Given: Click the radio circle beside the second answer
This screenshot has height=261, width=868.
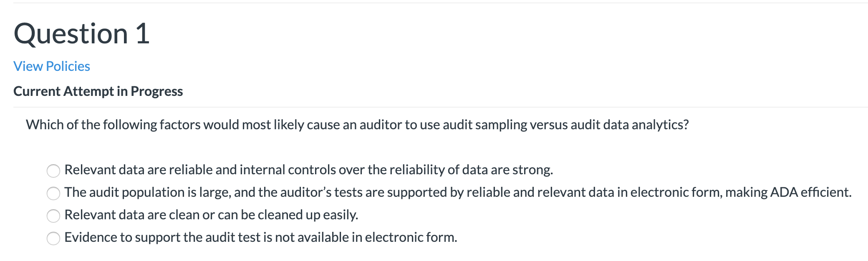Looking at the screenshot, I should (x=53, y=193).
